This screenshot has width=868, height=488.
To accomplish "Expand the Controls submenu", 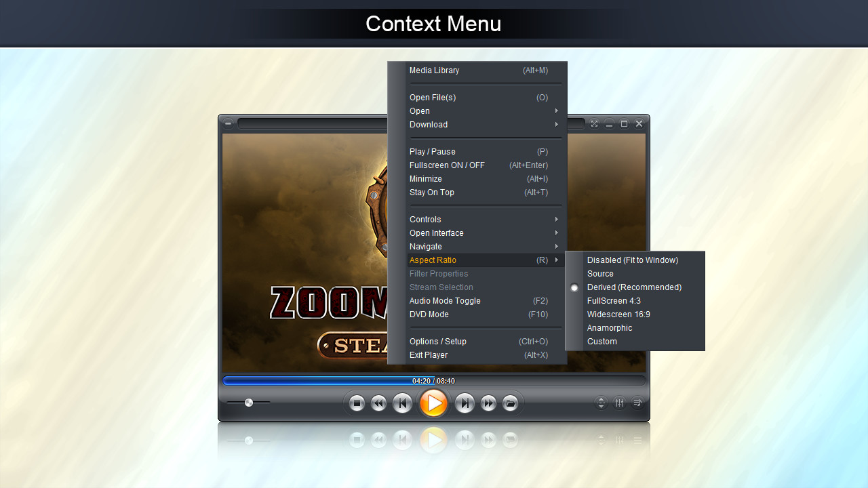I will pos(425,219).
